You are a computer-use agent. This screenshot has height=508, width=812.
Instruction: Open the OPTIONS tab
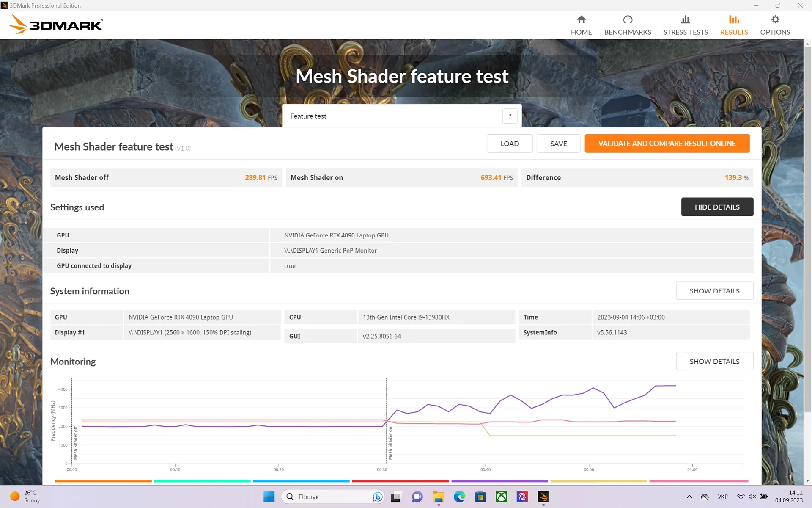click(x=775, y=25)
